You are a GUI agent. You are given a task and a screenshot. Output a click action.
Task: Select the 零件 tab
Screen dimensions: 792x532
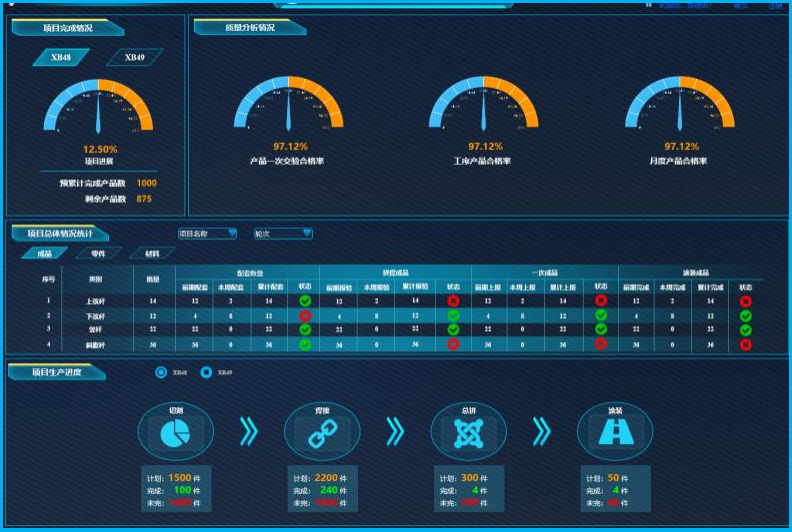(x=98, y=253)
